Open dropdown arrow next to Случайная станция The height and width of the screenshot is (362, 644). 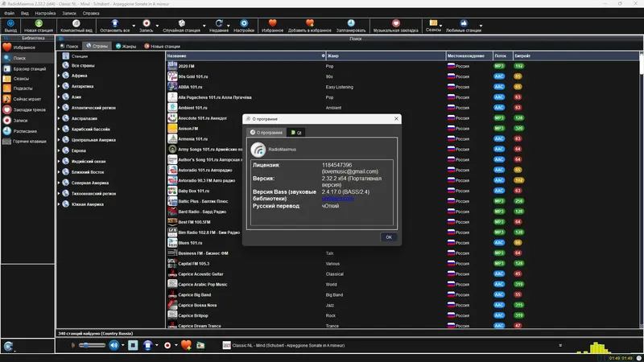204,26
